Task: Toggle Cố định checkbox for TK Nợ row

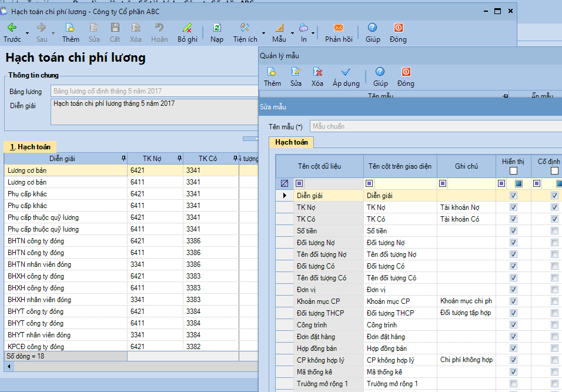Action: (554, 207)
